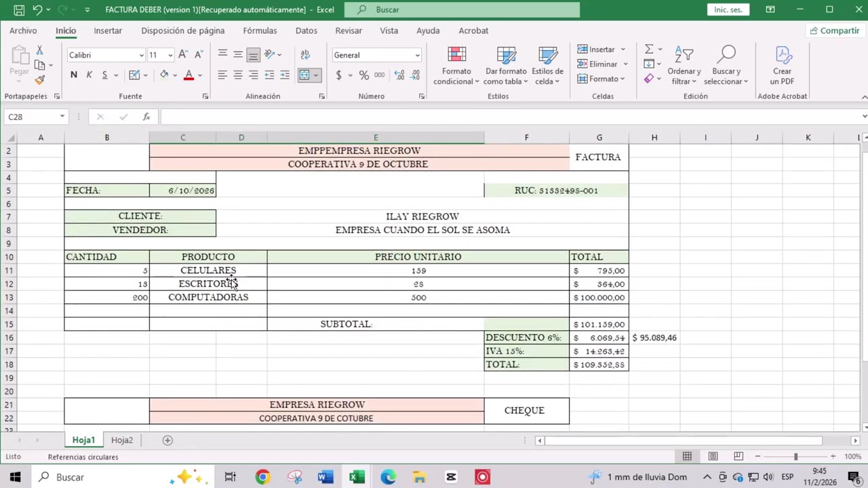This screenshot has width=868, height=488.
Task: Apply accounting currency format ($)
Action: (x=338, y=75)
